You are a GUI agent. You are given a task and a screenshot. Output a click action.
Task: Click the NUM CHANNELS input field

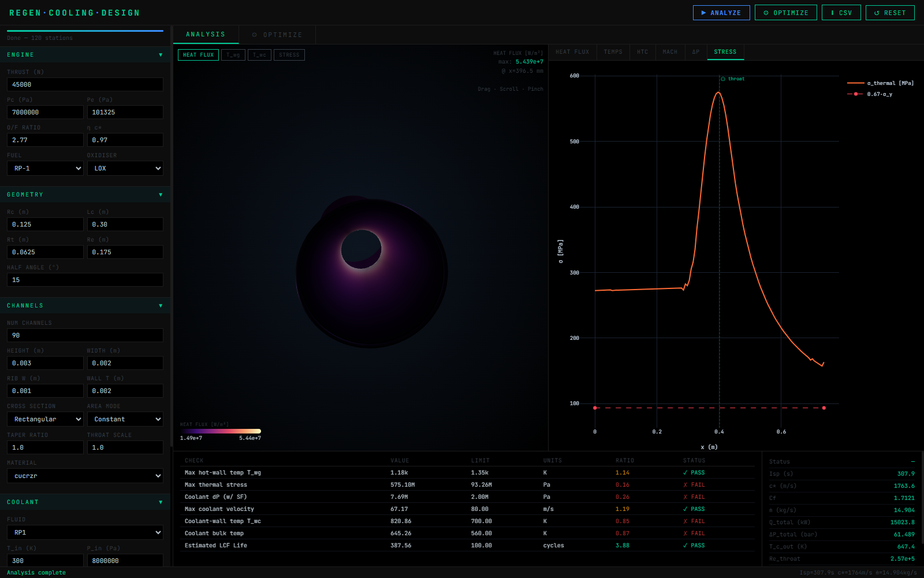click(85, 335)
